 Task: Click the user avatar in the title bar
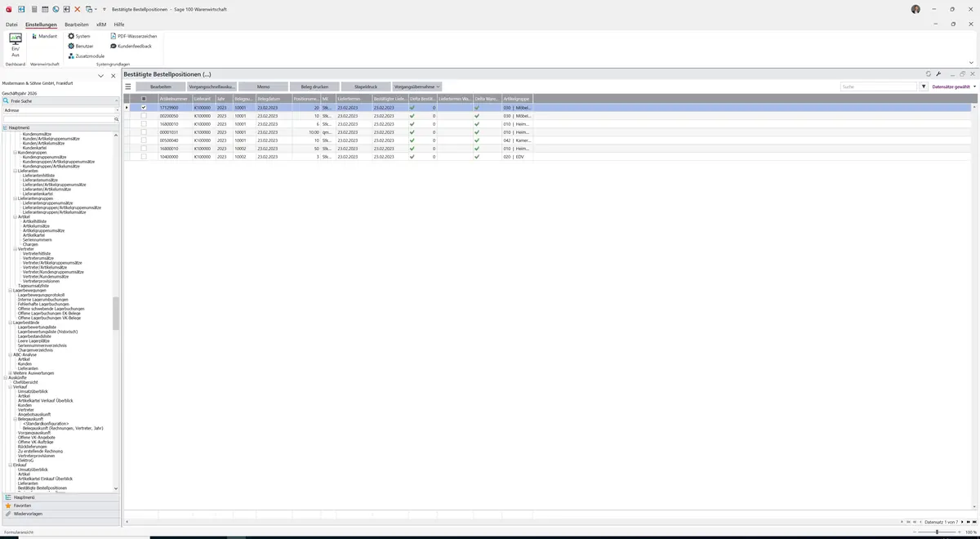(x=915, y=9)
